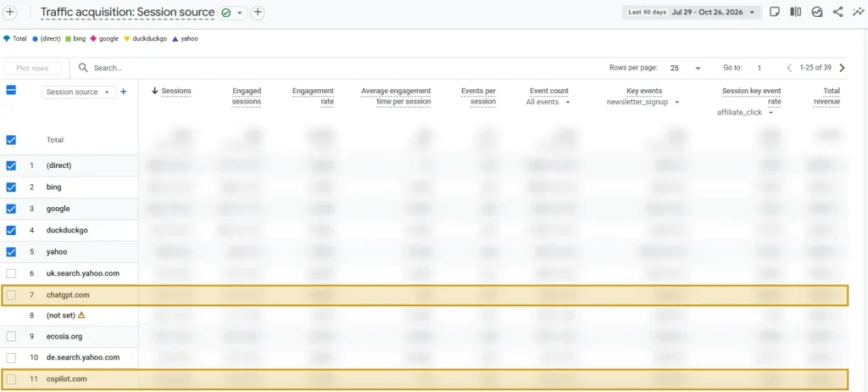868x392 pixels.
Task: Click the magnifier search icon
Action: point(84,68)
